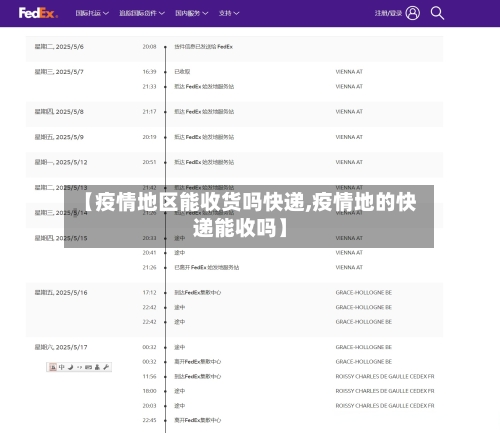Click the FedEx station status beside 21:33
The height and width of the screenshot is (433, 500).
pos(204,87)
